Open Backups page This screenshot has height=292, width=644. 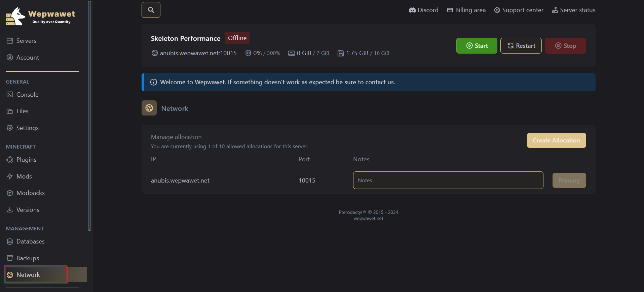coord(23,258)
